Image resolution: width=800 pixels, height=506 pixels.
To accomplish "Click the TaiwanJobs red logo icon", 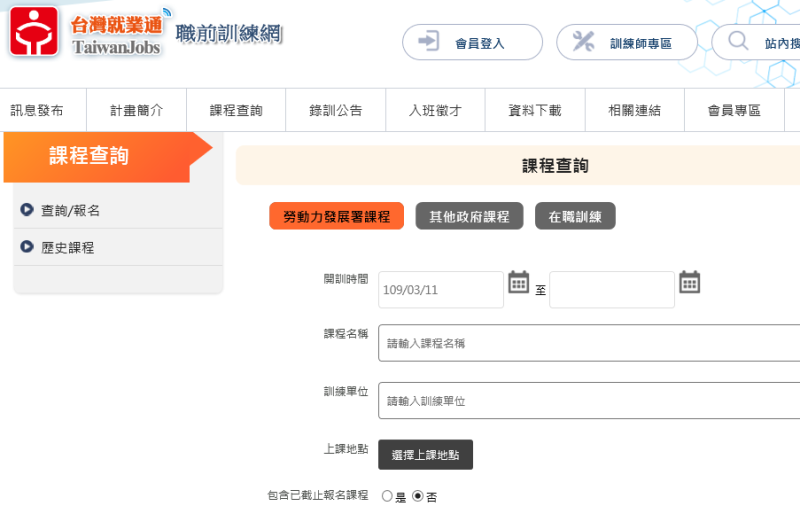I will (x=34, y=31).
